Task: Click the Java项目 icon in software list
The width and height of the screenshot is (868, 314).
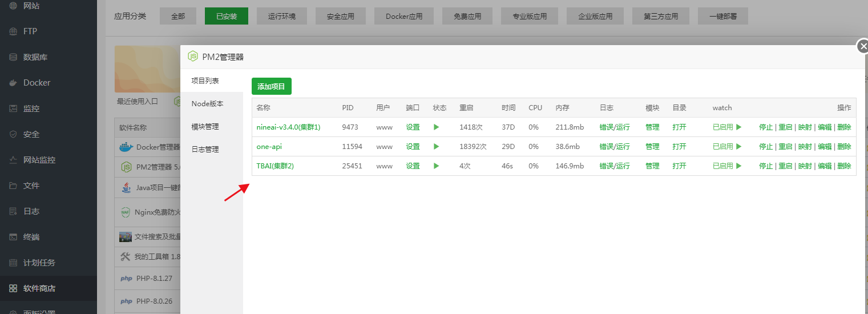Action: point(126,187)
